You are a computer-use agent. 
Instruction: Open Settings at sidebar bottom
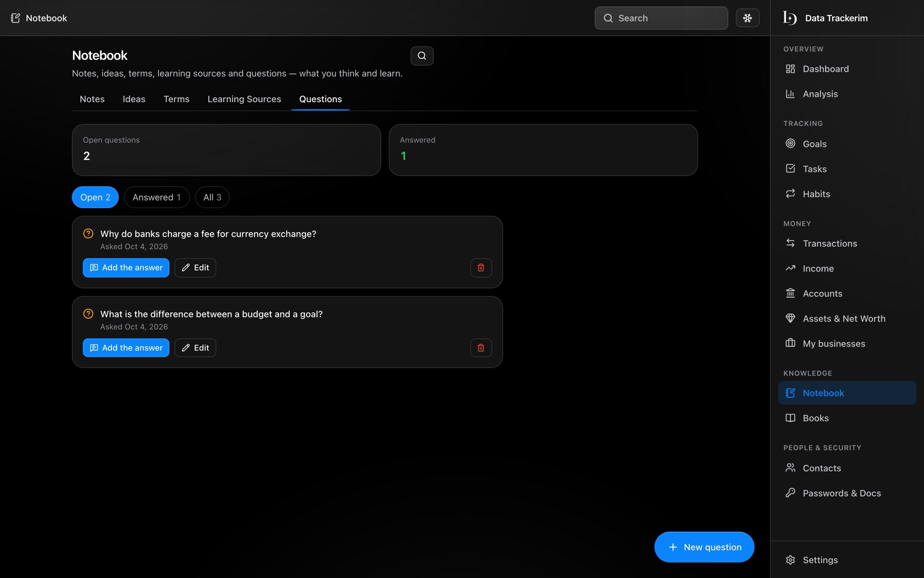point(847,560)
